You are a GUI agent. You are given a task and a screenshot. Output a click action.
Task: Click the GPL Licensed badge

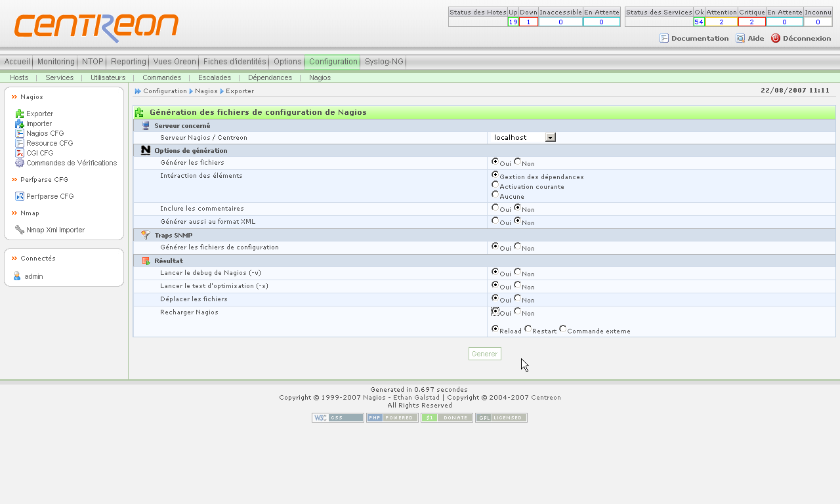[501, 418]
